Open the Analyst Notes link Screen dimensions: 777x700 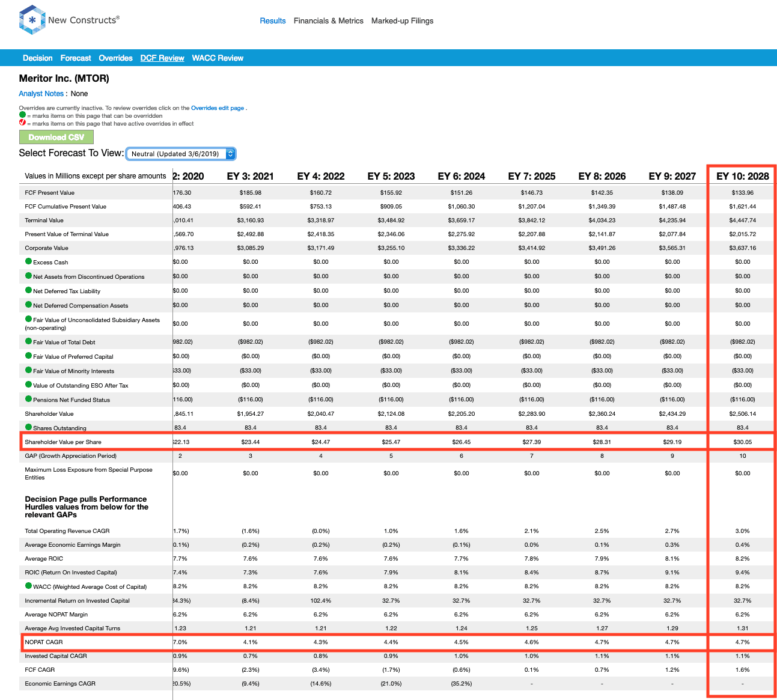pyautogui.click(x=41, y=94)
